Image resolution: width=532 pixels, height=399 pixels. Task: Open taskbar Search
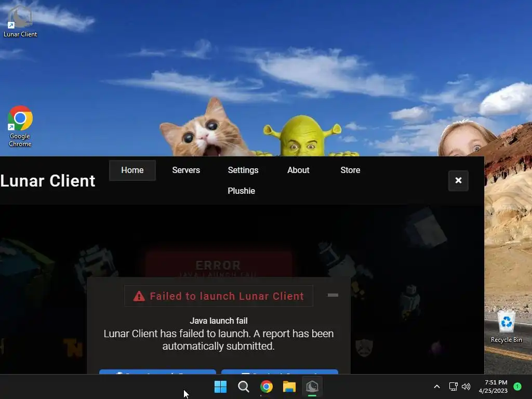coord(243,387)
